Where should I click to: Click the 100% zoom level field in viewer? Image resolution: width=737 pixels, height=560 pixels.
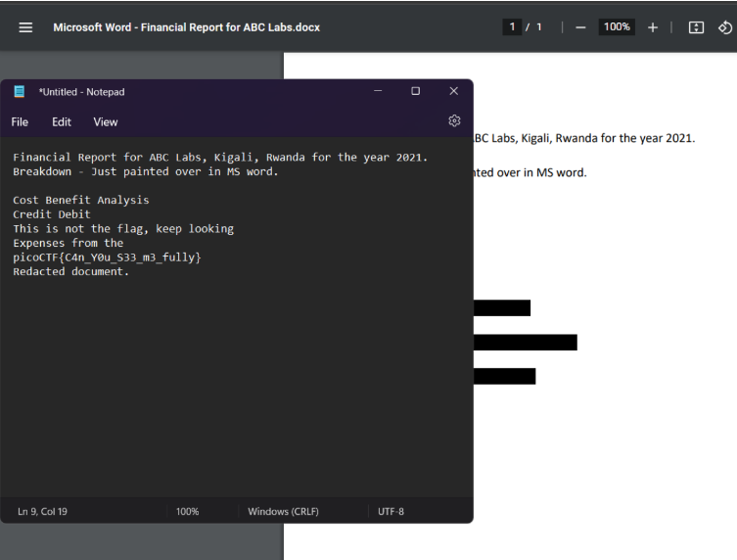617,27
